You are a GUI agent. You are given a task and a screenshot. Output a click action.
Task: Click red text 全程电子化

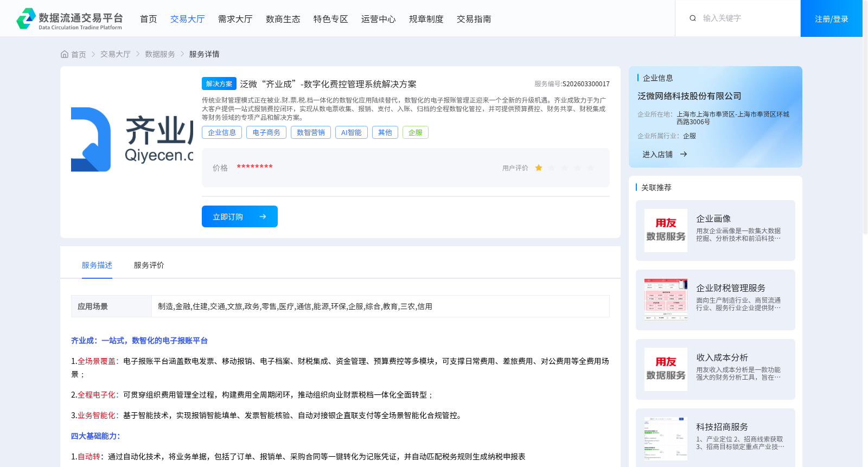tap(97, 395)
